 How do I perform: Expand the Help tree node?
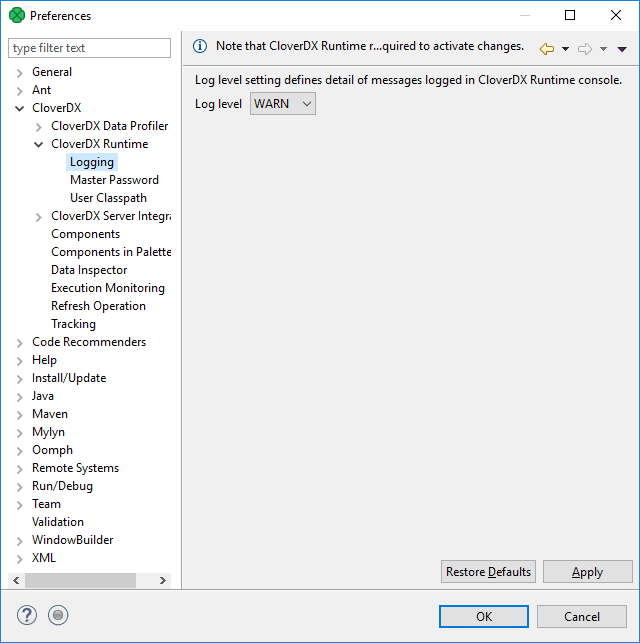coord(20,361)
